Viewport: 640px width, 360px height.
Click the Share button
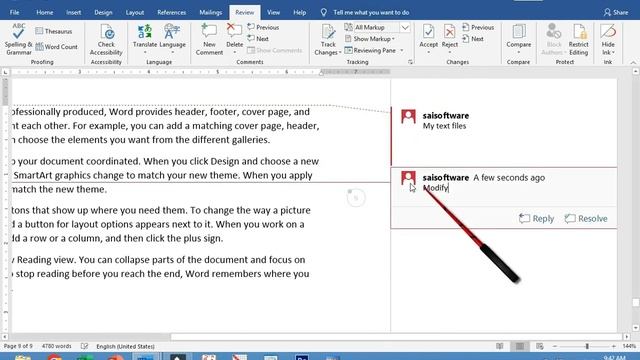(x=616, y=12)
